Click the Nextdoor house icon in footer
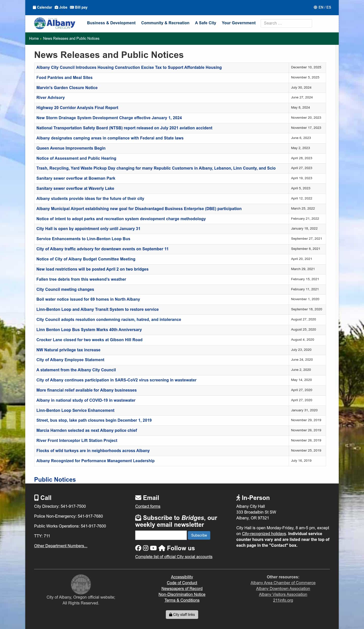Image resolution: width=364 pixels, height=629 pixels. 162,548
